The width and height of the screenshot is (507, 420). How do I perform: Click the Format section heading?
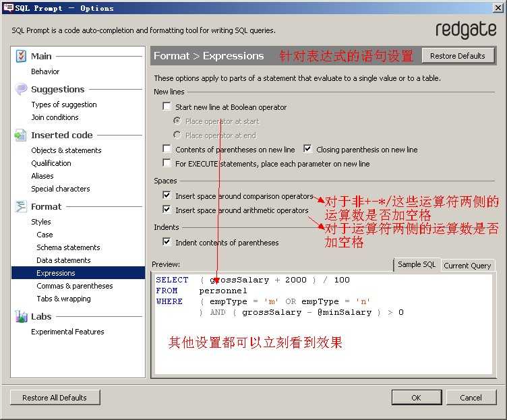(47, 206)
